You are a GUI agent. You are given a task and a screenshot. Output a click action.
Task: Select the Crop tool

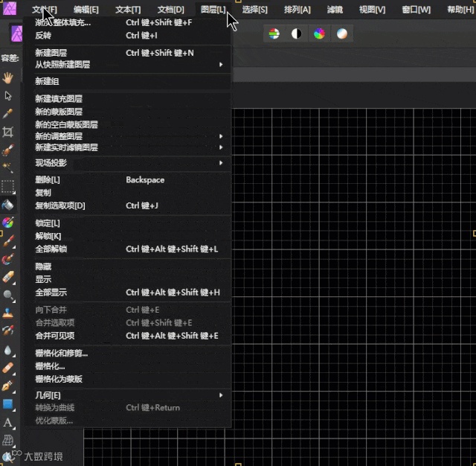click(7, 132)
